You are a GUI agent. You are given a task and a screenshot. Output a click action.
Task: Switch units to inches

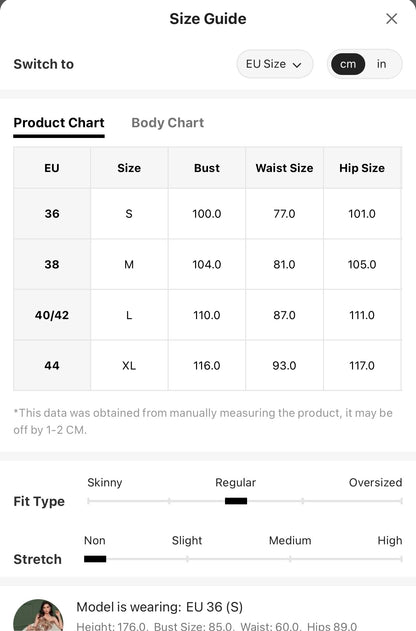pos(381,64)
